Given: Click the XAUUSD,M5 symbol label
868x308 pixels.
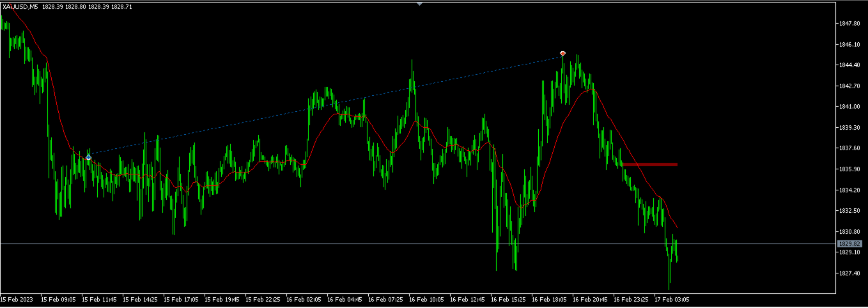Looking at the screenshot, I should (19, 6).
